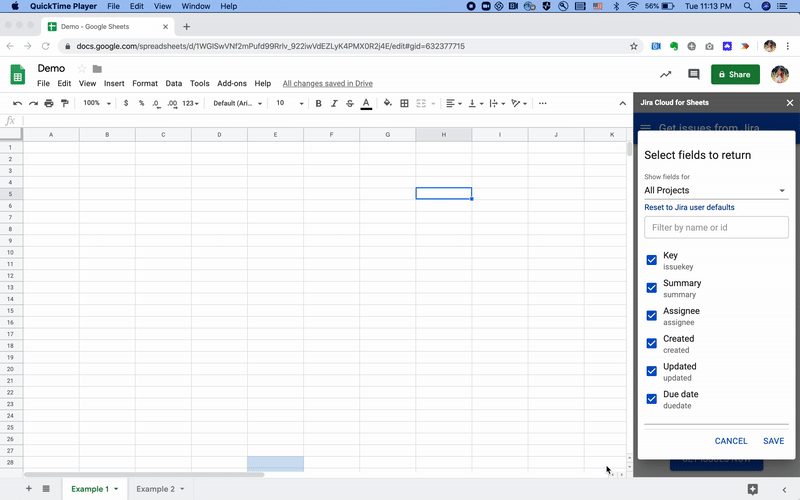Increase decimal places icon

[172, 104]
